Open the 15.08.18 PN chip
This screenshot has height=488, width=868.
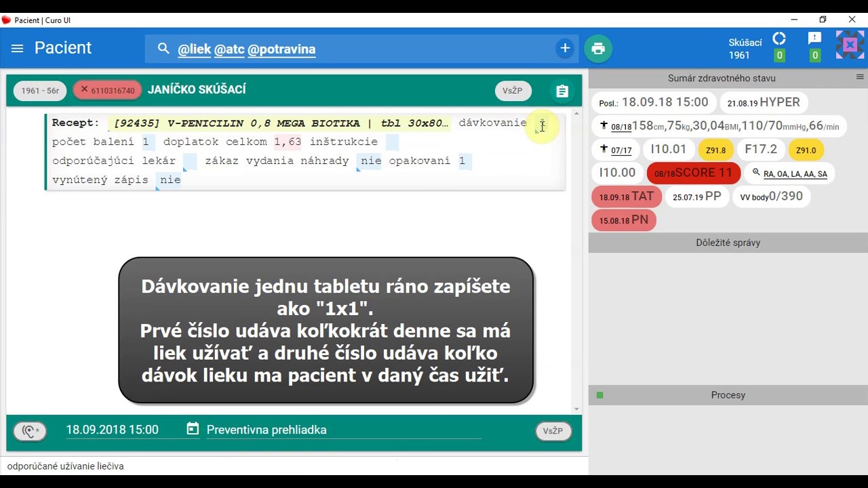pyautogui.click(x=623, y=220)
